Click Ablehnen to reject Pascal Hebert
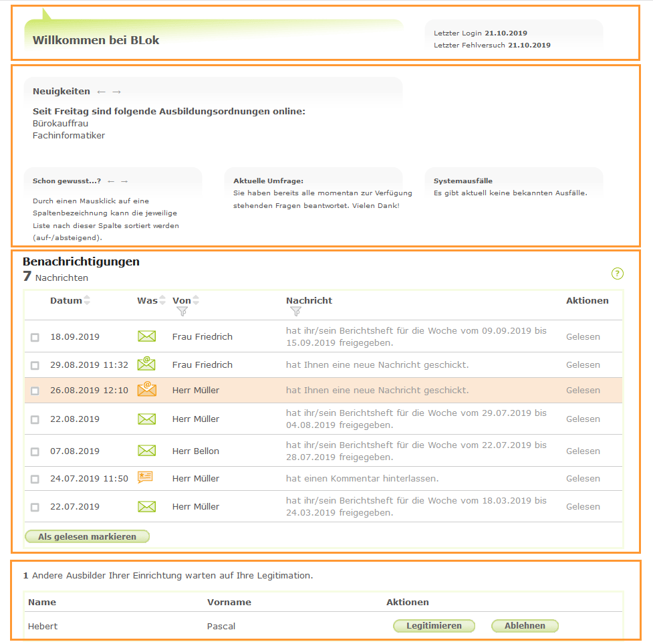Image resolution: width=653 pixels, height=644 pixels. pyautogui.click(x=525, y=626)
